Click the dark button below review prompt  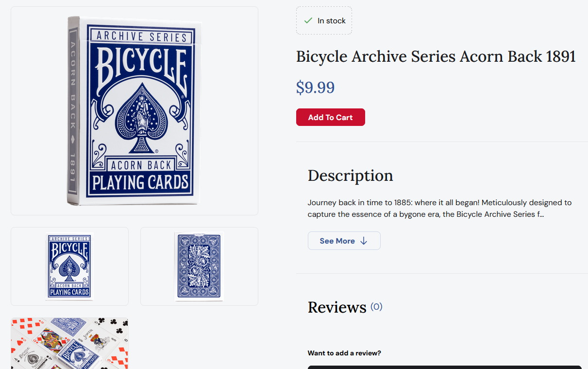(x=445, y=367)
